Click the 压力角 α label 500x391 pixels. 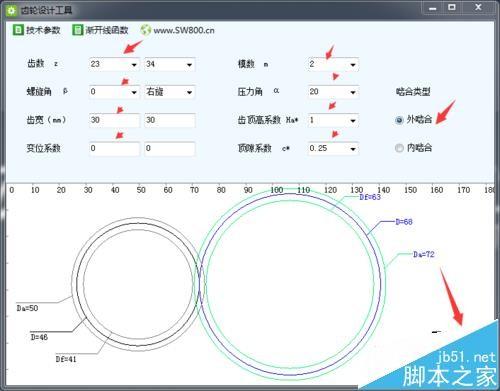tap(258, 91)
